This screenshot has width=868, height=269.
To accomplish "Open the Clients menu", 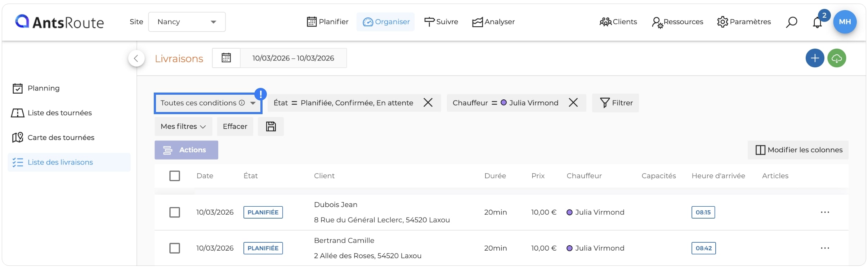I will 618,22.
